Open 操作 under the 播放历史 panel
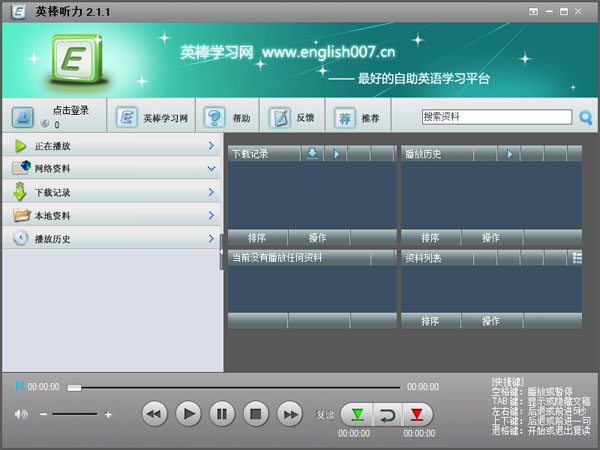 491,238
